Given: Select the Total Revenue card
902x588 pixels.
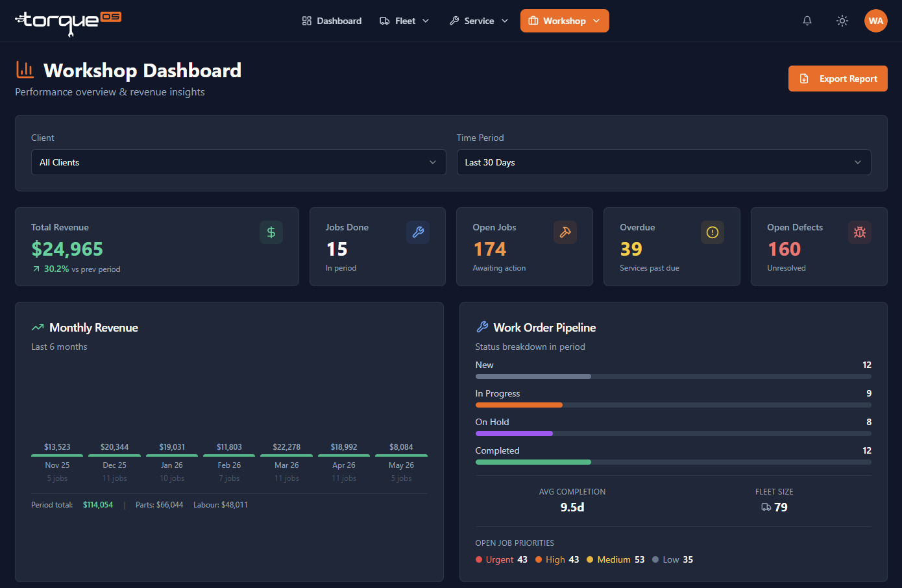Looking at the screenshot, I should [x=157, y=247].
